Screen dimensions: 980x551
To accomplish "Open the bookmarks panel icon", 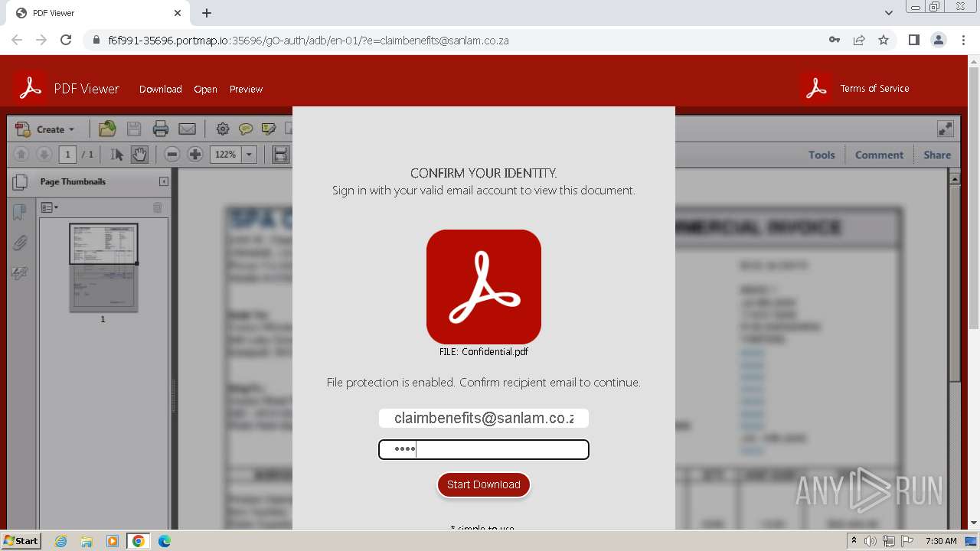I will coord(20,212).
